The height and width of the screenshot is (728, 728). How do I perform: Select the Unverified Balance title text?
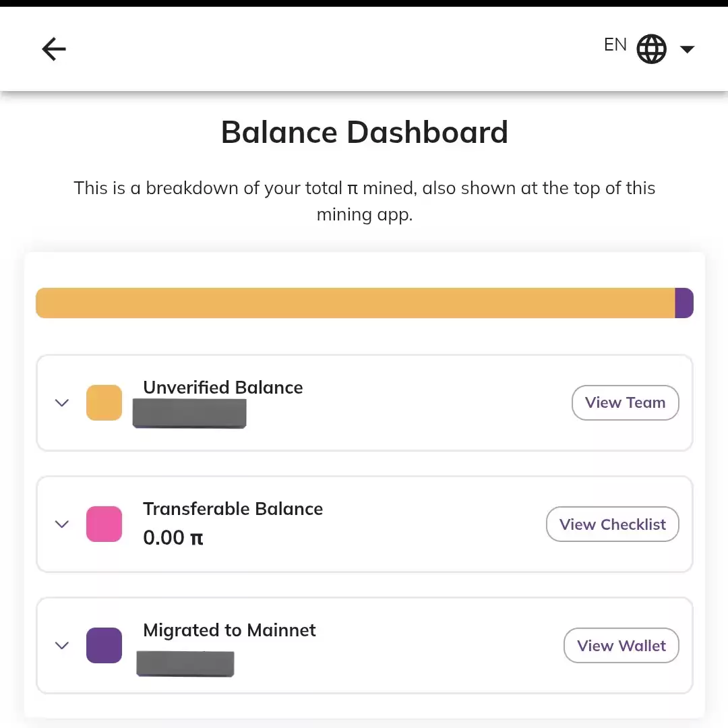pyautogui.click(x=223, y=388)
